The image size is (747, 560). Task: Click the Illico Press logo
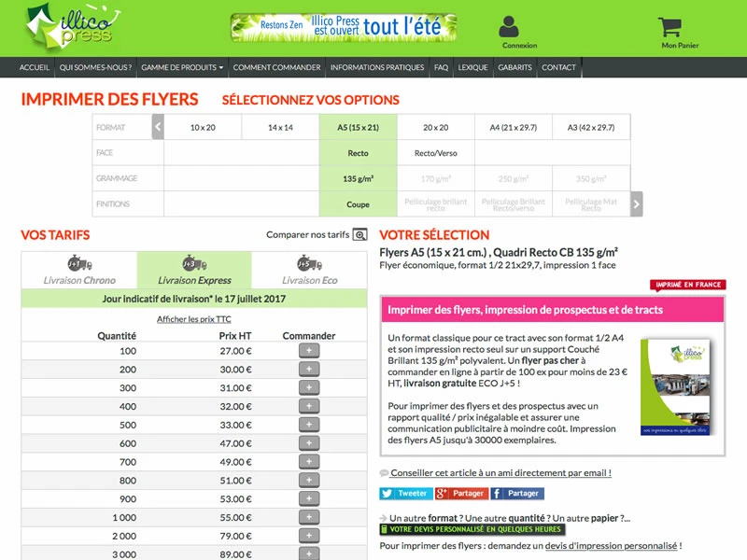tap(73, 26)
